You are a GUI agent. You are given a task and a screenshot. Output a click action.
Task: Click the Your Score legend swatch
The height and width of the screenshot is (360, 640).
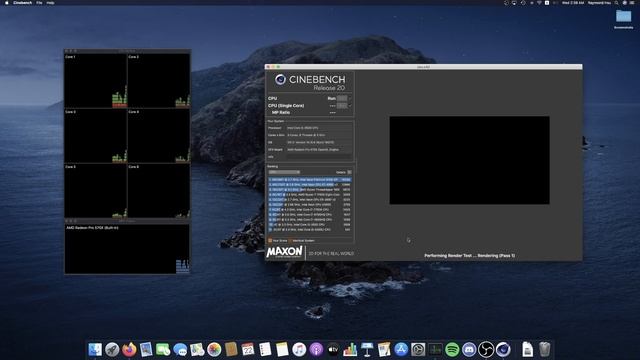click(x=270, y=241)
